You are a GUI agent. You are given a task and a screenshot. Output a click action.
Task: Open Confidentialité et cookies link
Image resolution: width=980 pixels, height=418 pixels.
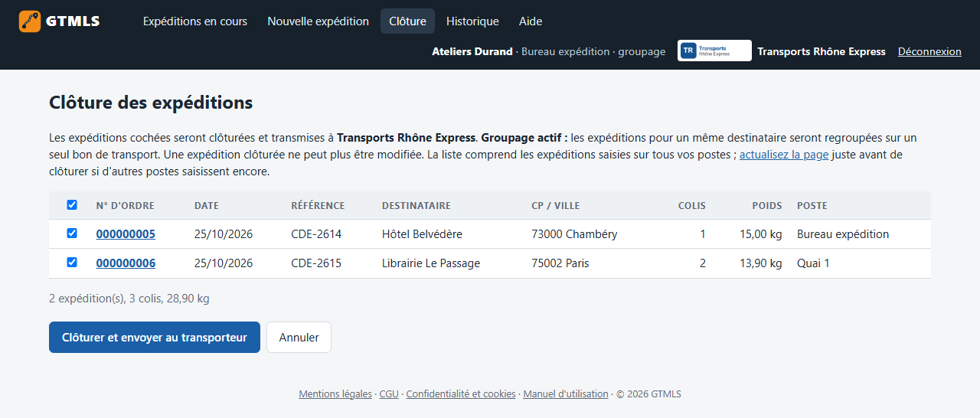coord(461,394)
